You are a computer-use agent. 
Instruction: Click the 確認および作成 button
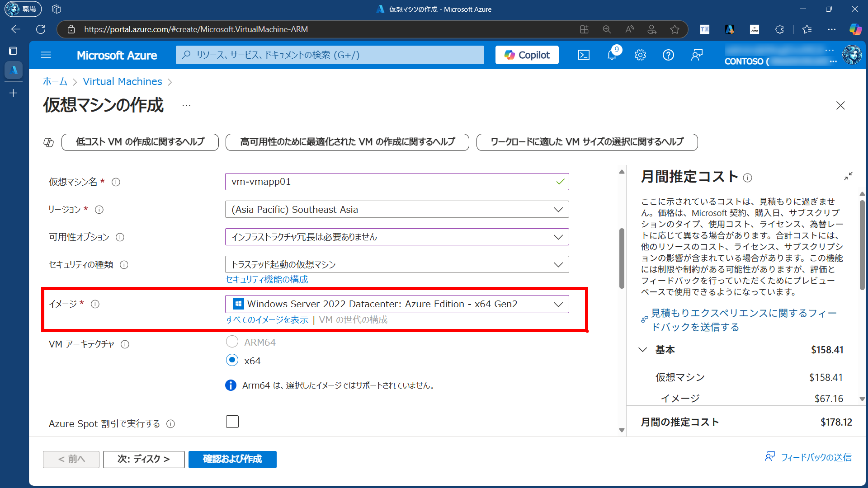[232, 459]
